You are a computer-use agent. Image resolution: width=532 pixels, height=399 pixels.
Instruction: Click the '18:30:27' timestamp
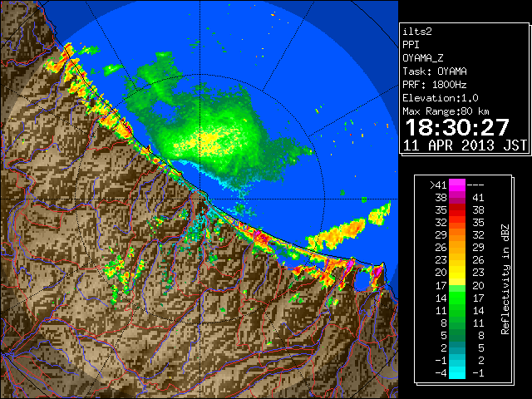457,127
